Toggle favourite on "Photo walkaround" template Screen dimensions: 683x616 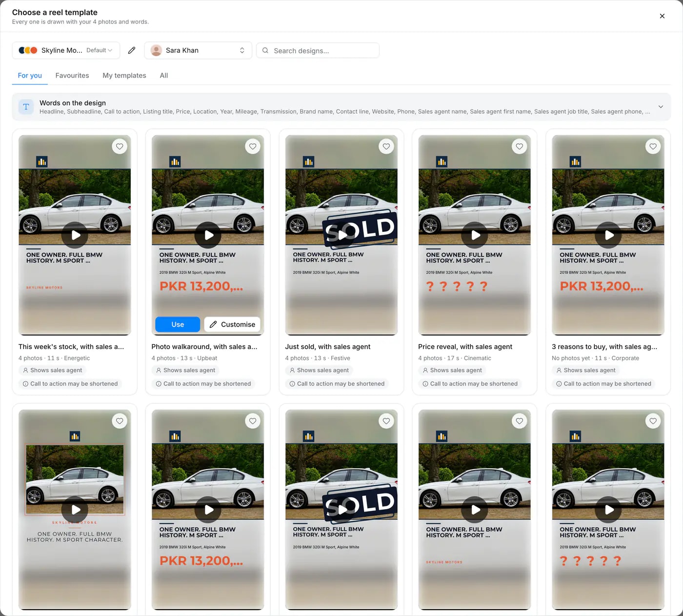253,146
